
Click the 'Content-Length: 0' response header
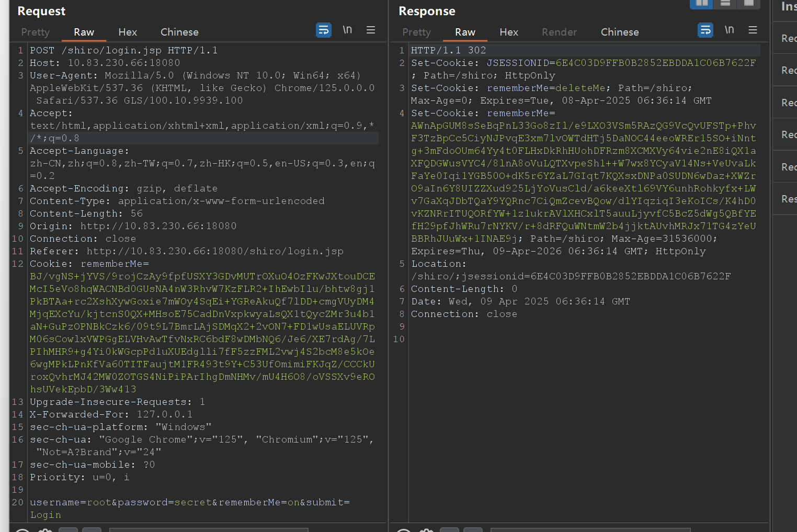pos(464,289)
